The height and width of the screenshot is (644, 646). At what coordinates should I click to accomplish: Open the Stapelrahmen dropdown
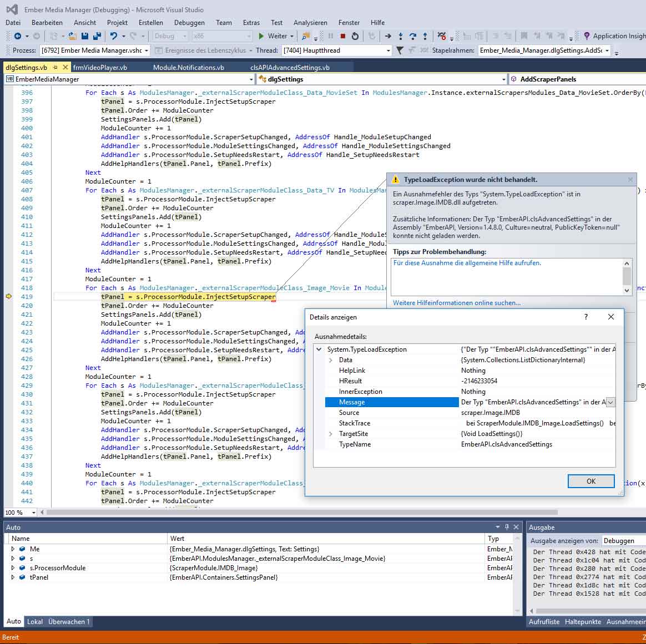coord(607,50)
